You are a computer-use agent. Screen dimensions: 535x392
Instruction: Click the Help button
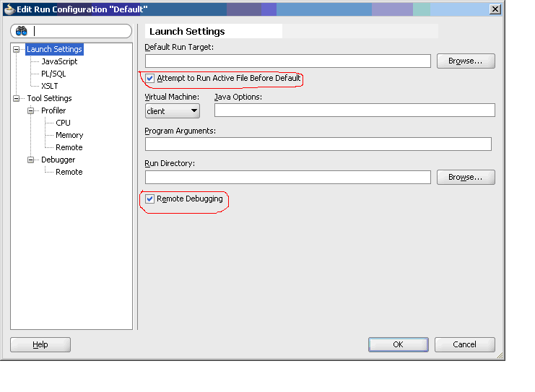pos(40,344)
